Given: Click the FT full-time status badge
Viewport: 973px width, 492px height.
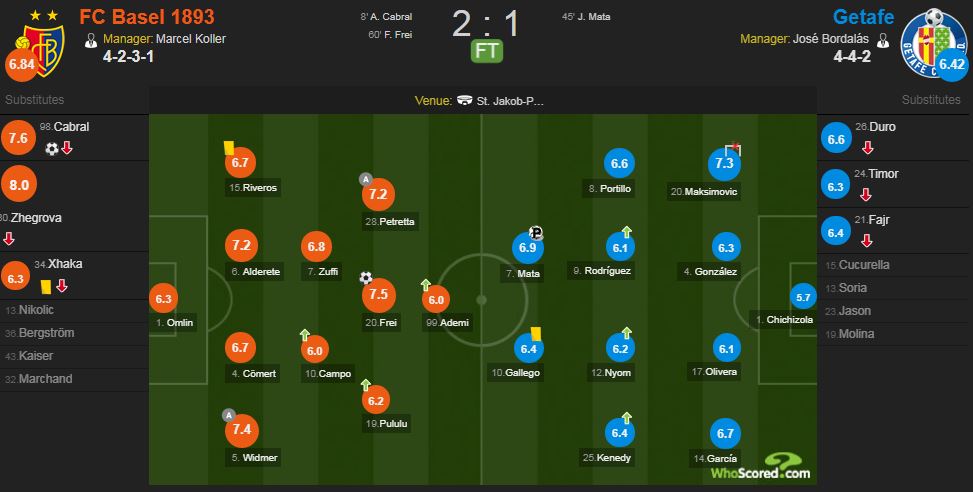Looking at the screenshot, I should point(487,50).
